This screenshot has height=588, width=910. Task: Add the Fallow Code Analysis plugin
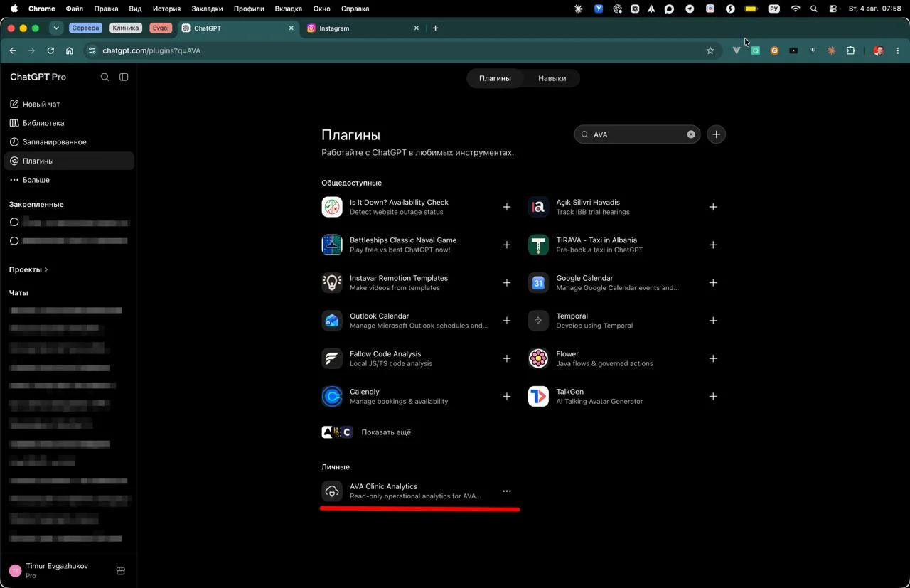(507, 358)
